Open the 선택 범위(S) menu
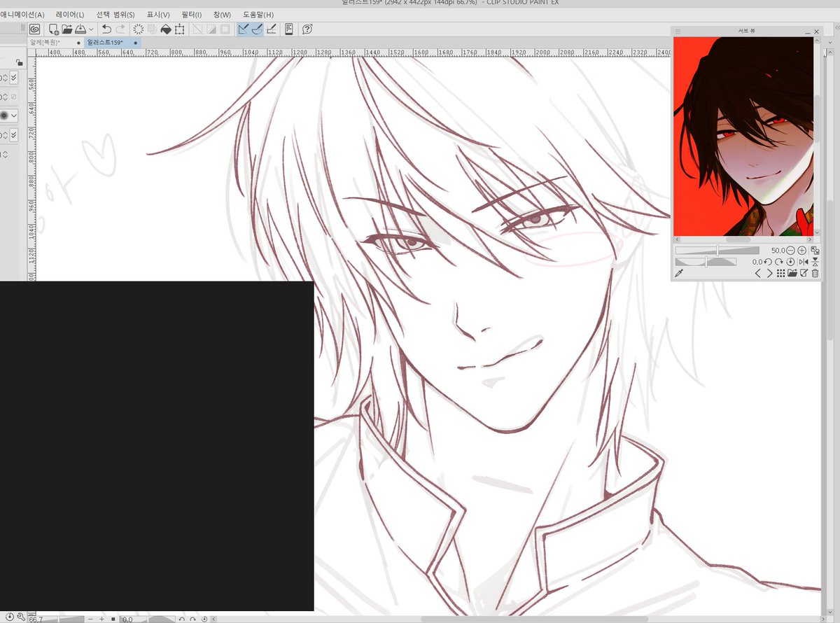The height and width of the screenshot is (623, 840). click(115, 15)
